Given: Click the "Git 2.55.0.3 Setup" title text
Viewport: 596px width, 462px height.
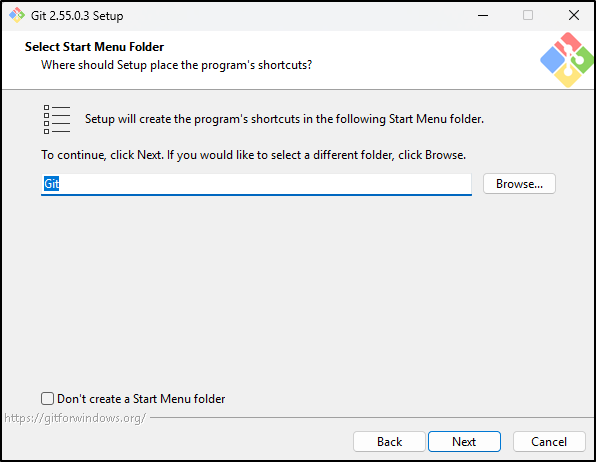Looking at the screenshot, I should coord(77,16).
